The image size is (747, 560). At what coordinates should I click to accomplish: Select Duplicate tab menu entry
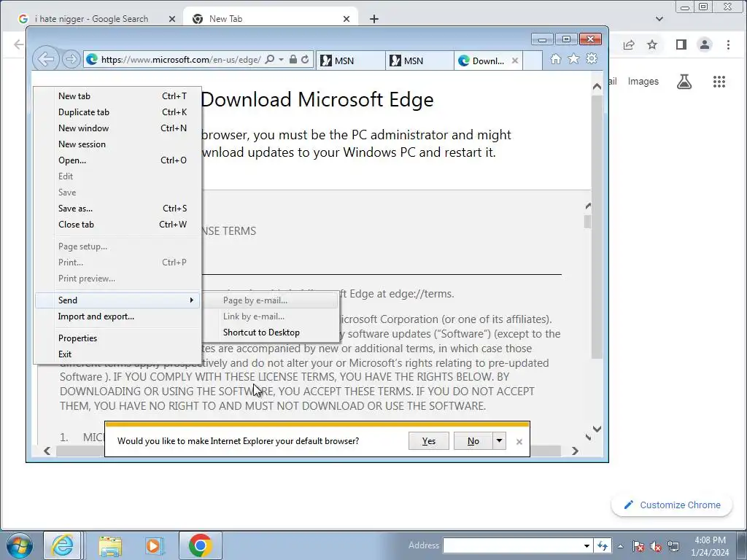117,112
